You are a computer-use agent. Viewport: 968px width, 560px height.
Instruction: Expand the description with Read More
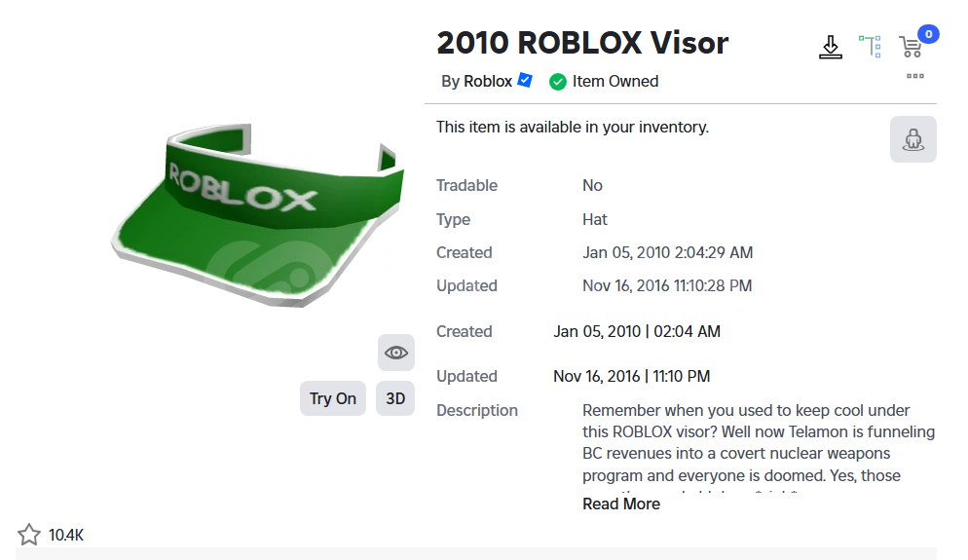tap(621, 504)
